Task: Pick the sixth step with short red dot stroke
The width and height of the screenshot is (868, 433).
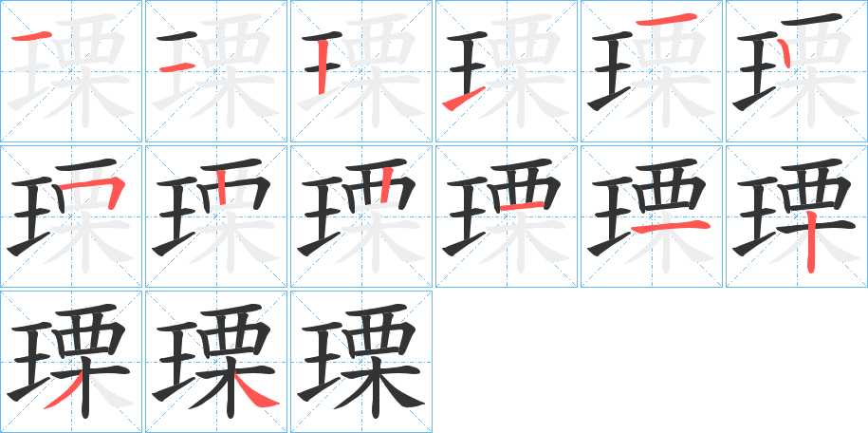Action: coord(797,71)
